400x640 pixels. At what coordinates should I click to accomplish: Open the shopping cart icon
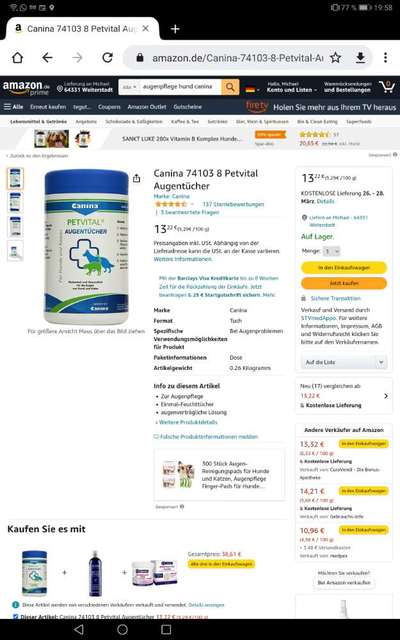coord(387,87)
